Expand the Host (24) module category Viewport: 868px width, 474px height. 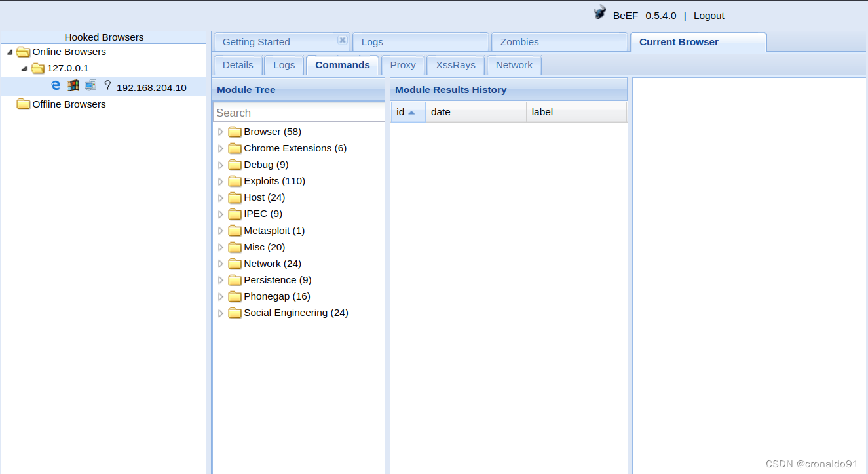(221, 197)
